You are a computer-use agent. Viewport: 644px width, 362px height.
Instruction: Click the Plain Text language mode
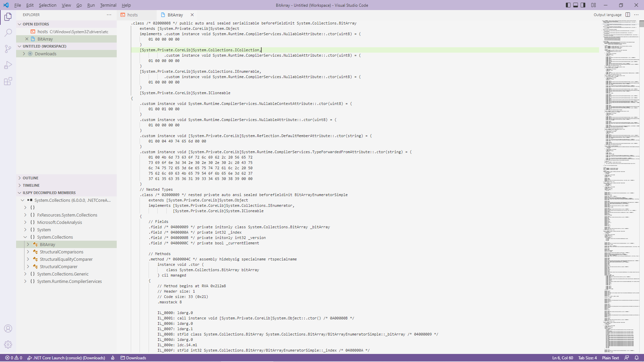[610, 358]
